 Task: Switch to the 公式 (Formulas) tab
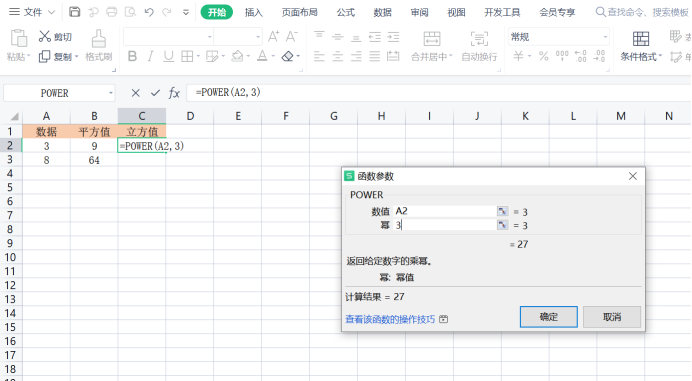(346, 12)
